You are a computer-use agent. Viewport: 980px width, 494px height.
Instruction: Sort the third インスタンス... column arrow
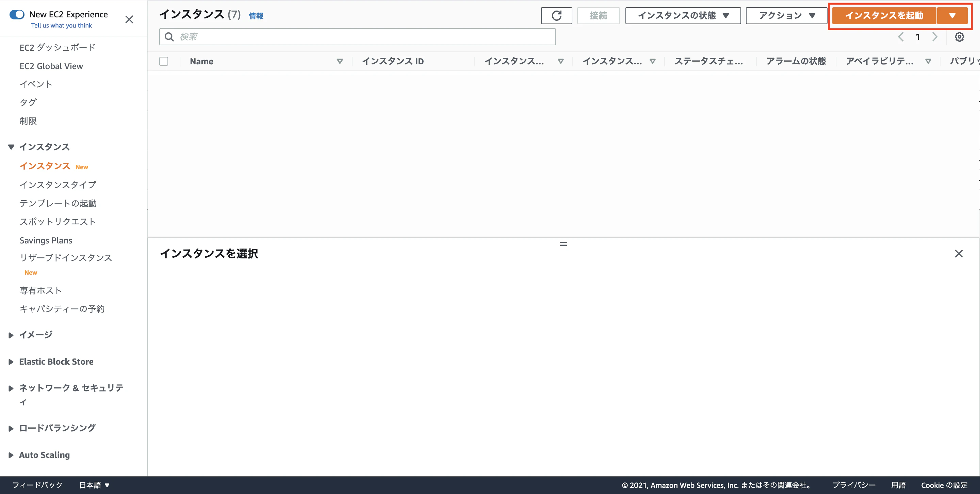pos(560,61)
